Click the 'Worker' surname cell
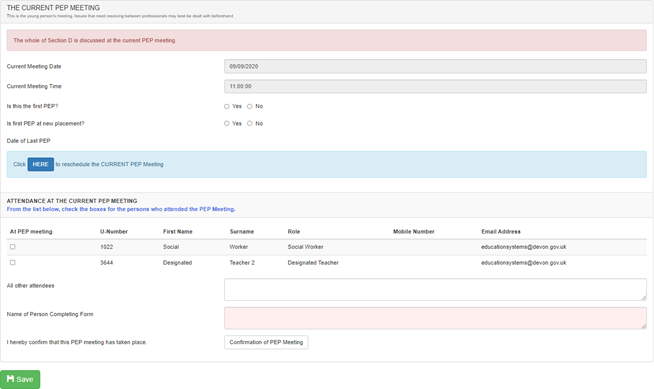This screenshot has height=389, width=654. point(239,247)
